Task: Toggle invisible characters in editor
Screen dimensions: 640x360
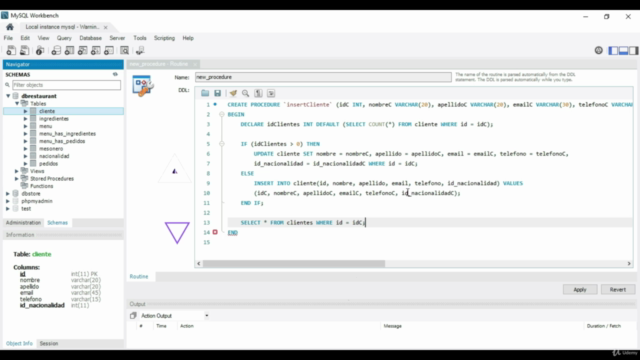Action: [258, 93]
